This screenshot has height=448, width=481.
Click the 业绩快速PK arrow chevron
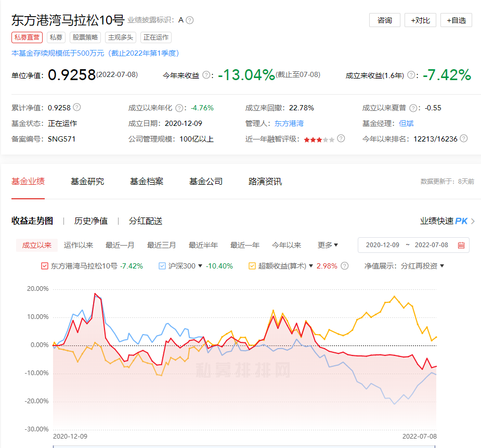[x=473, y=221]
